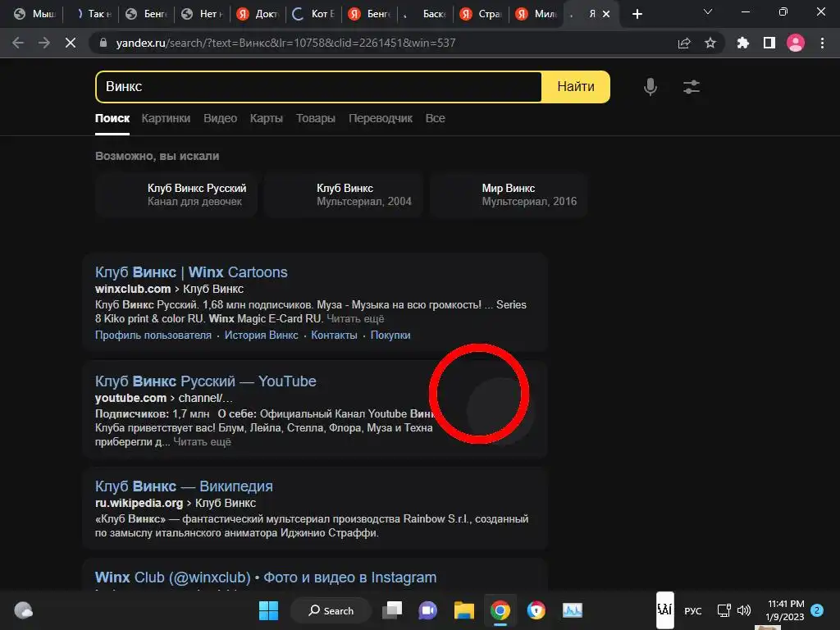Click the browser forward arrow
840x630 pixels.
tap(44, 43)
